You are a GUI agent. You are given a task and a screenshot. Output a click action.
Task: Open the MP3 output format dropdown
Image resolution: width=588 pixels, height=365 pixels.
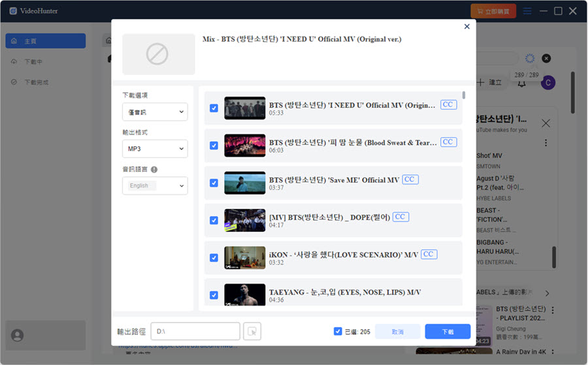coord(155,149)
